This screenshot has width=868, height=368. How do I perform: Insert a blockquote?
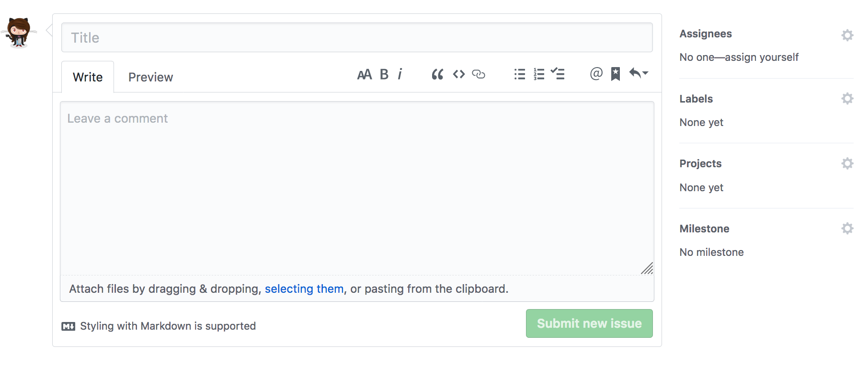tap(437, 74)
